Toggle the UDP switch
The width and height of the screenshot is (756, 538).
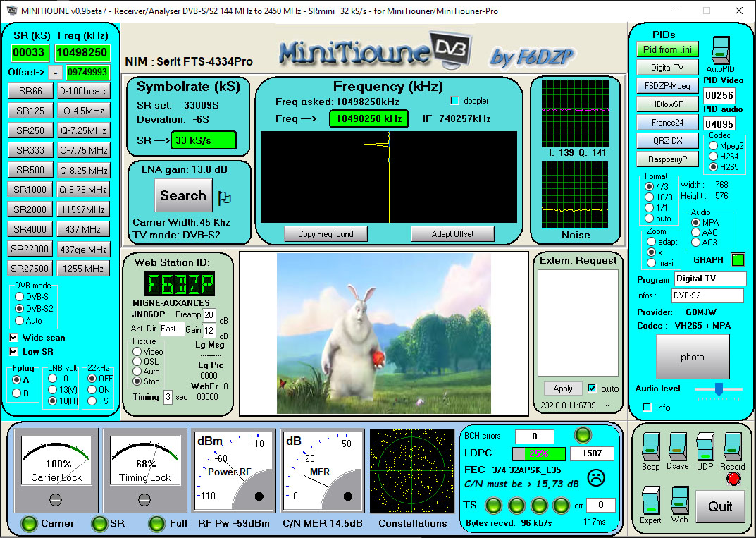click(x=705, y=446)
